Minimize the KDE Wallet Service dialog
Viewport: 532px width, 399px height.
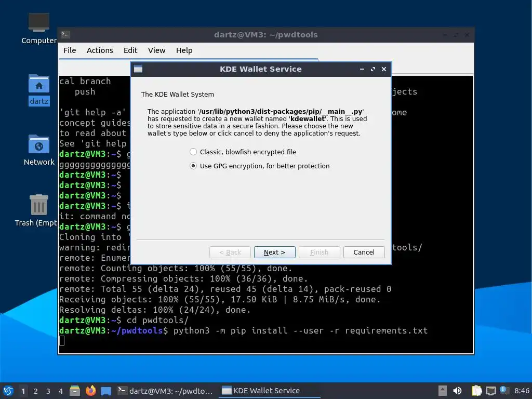click(362, 69)
